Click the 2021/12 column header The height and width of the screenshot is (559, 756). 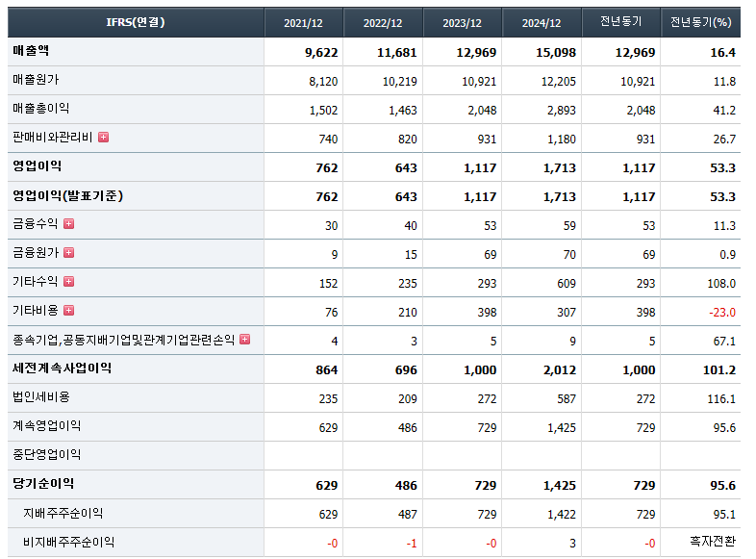pos(303,23)
